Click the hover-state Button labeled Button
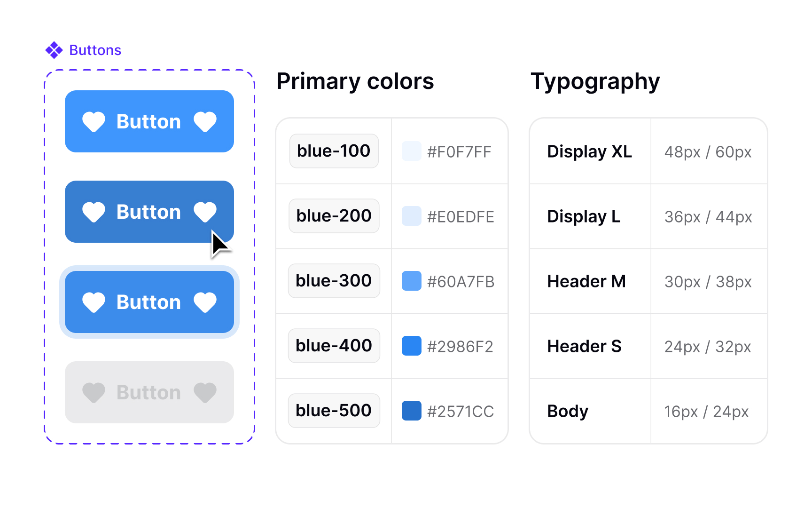This screenshot has width=812, height=508. [x=149, y=212]
